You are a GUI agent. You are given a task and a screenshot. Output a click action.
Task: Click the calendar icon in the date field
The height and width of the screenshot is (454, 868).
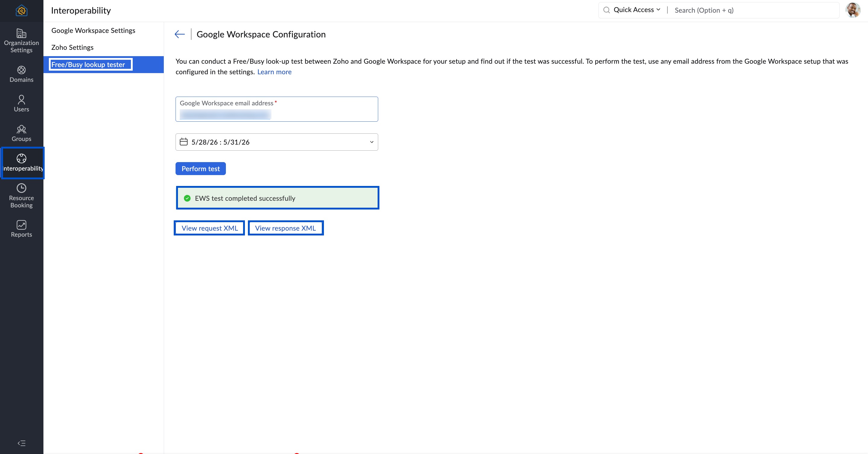pos(184,142)
